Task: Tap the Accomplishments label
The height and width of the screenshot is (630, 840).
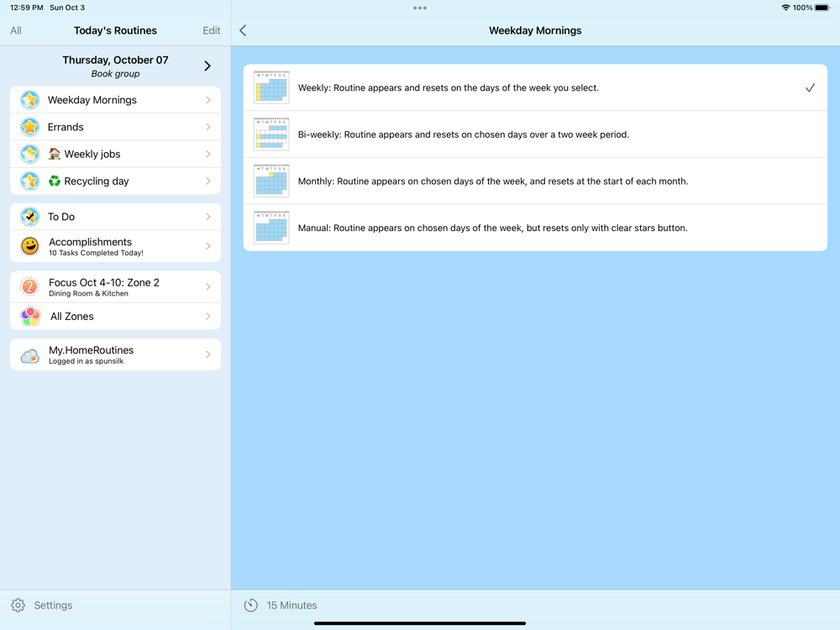Action: coord(90,242)
